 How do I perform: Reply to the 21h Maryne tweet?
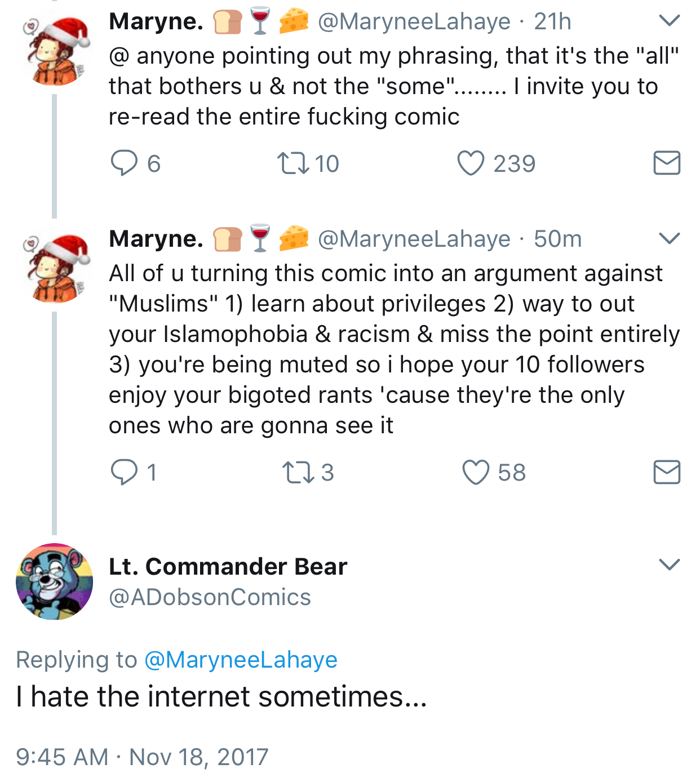coord(124,163)
